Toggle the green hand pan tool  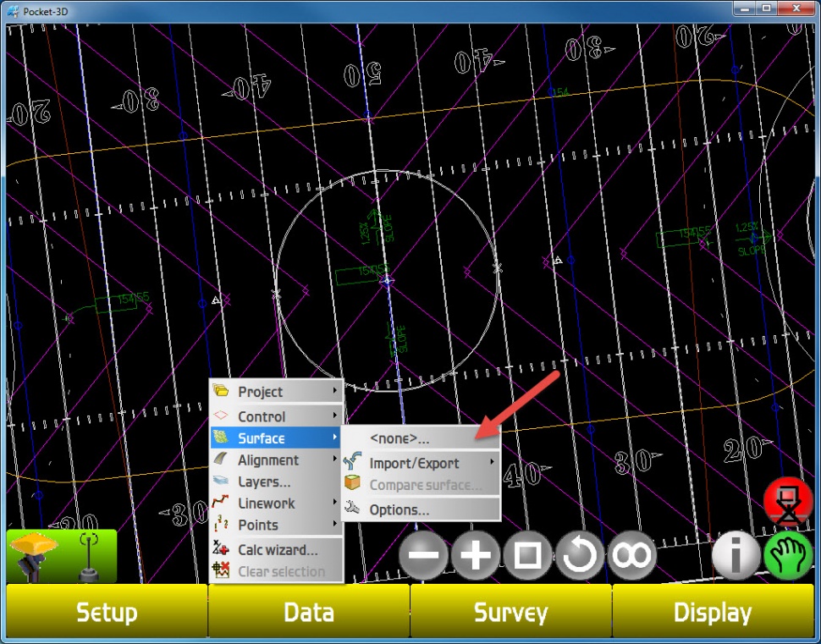tap(788, 557)
